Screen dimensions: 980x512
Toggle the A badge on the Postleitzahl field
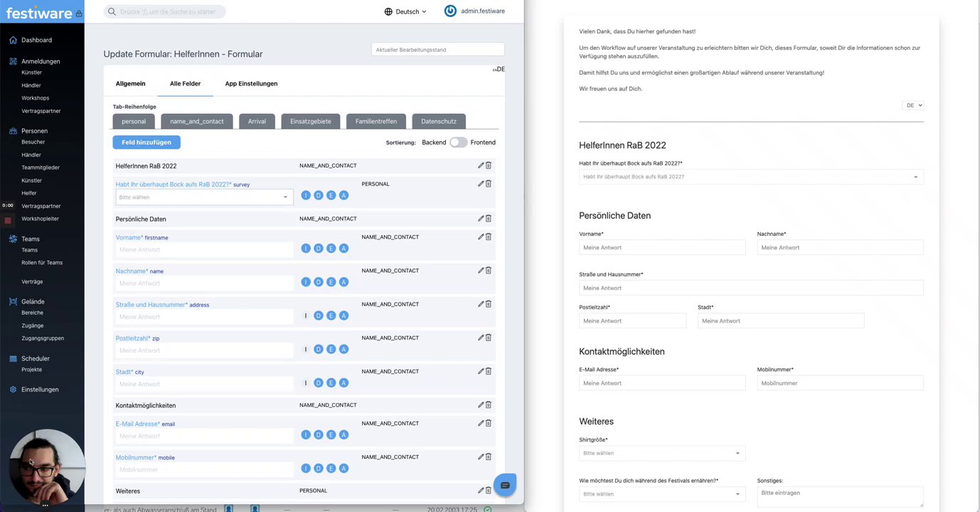(x=344, y=349)
